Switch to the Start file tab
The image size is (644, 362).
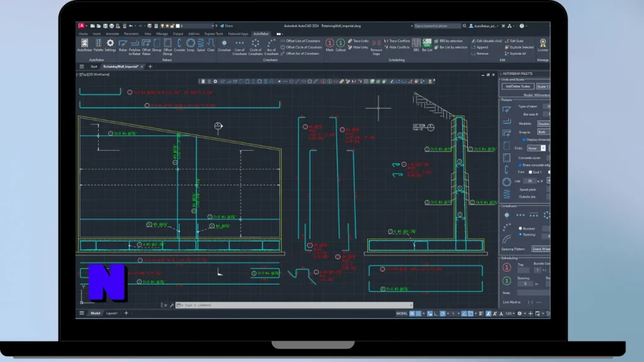pos(94,67)
